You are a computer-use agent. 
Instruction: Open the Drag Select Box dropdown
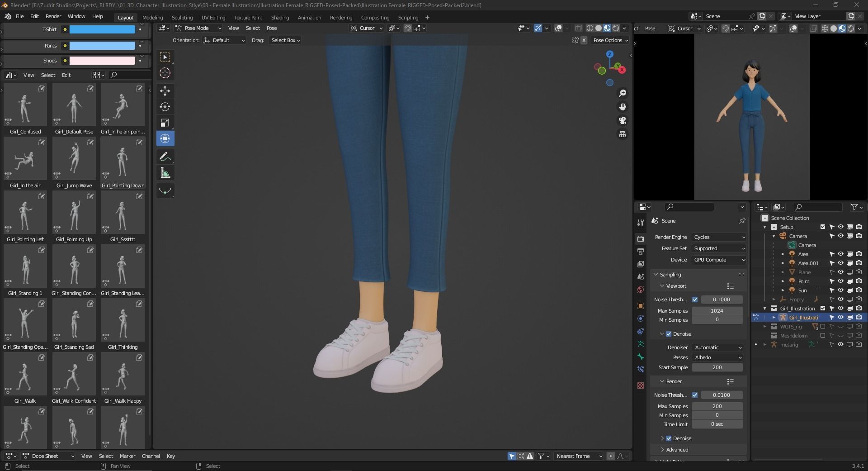click(285, 40)
